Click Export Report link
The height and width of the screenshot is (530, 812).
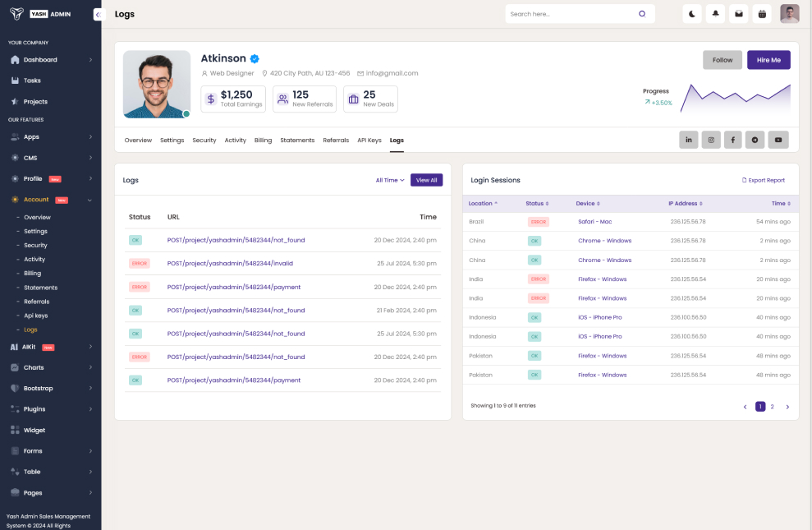[x=764, y=180]
